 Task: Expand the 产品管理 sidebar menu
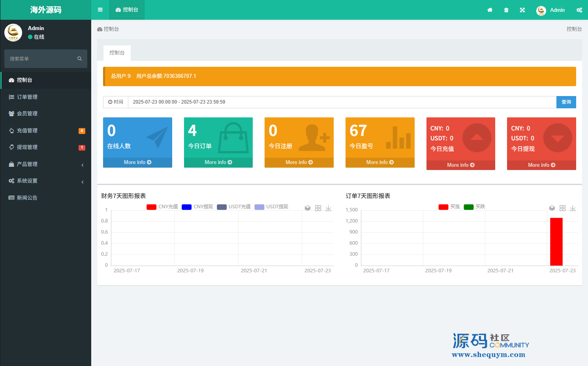tap(45, 164)
